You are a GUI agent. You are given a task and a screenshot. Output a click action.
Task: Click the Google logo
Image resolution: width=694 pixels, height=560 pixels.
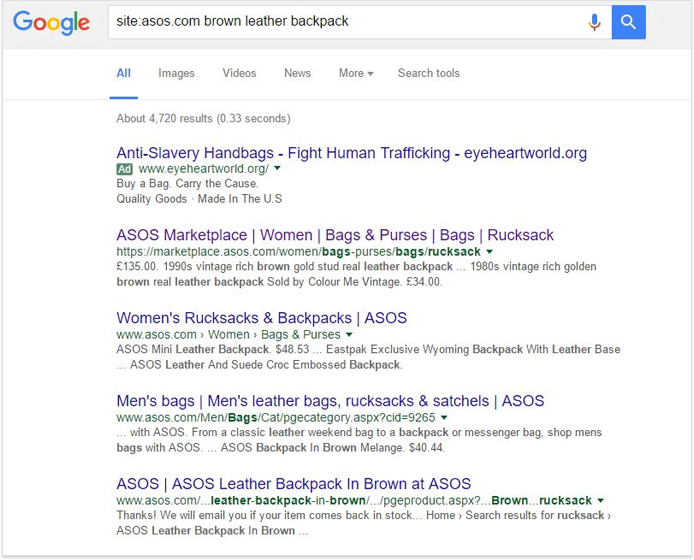point(51,23)
